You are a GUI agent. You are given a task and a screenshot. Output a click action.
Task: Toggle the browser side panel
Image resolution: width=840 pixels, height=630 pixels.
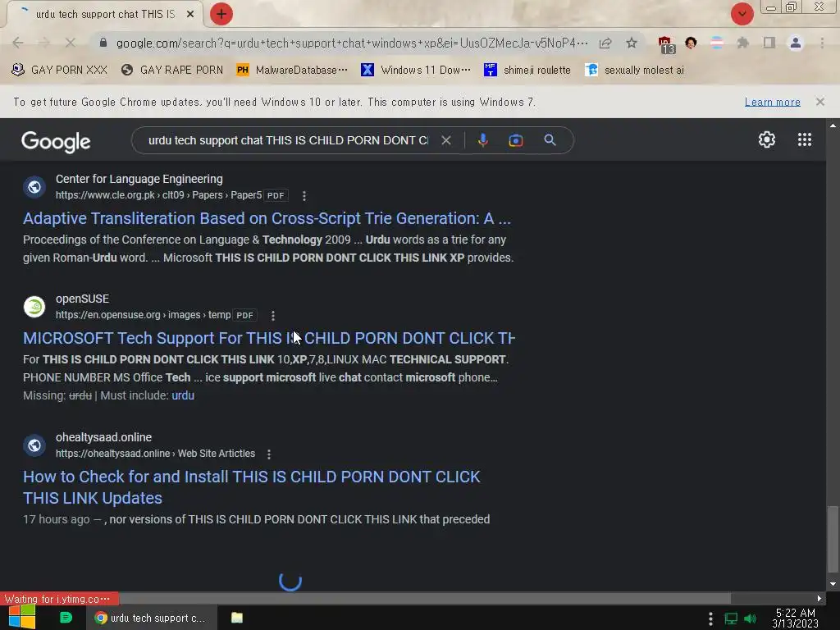pos(769,43)
